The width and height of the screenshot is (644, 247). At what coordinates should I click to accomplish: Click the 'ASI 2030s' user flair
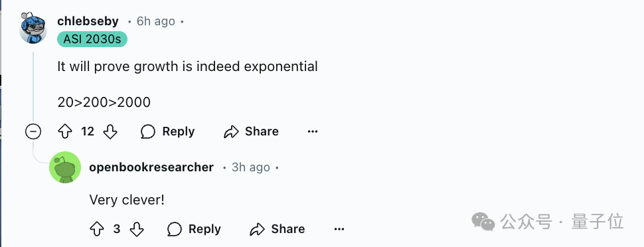coord(92,39)
